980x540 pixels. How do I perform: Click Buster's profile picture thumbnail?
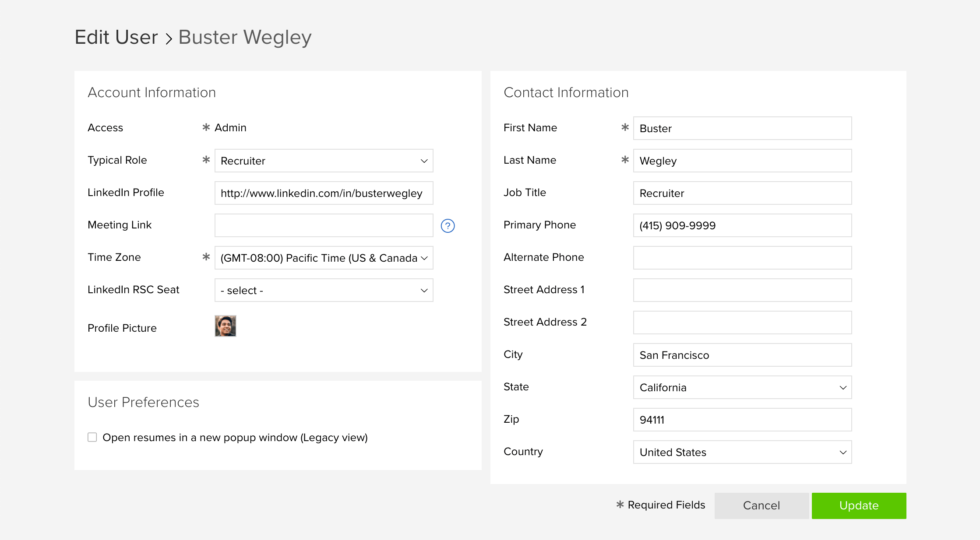226,326
